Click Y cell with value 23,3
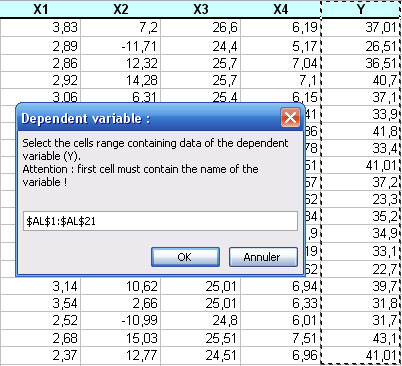The image size is (402, 366). pos(361,199)
